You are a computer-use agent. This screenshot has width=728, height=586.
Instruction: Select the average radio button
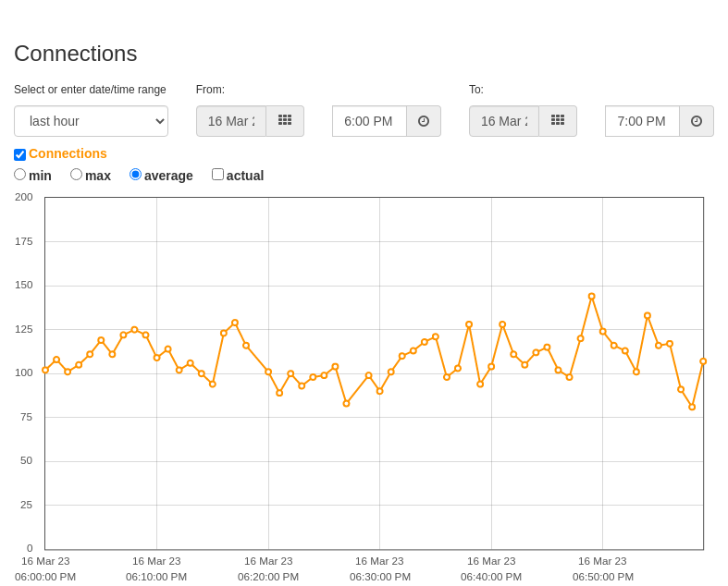135,175
